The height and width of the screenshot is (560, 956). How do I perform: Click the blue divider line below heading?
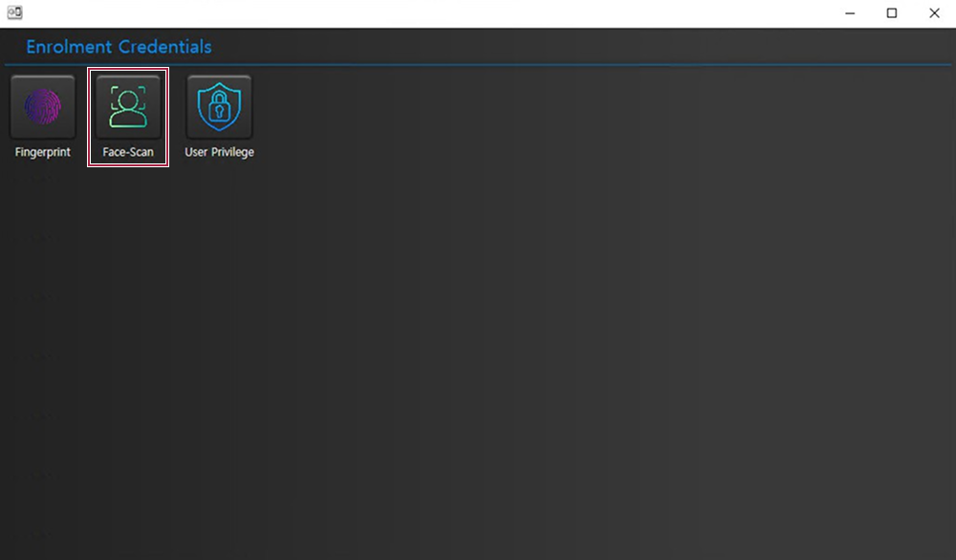click(x=478, y=64)
